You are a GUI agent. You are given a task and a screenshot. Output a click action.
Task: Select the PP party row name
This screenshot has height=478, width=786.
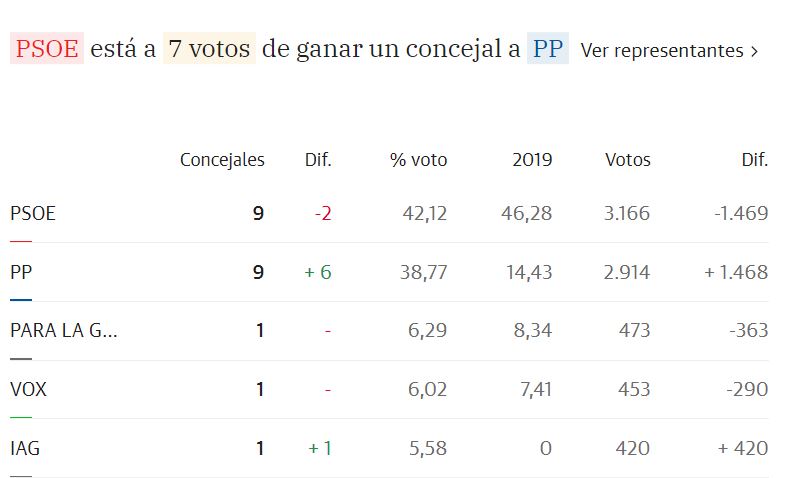point(22,272)
